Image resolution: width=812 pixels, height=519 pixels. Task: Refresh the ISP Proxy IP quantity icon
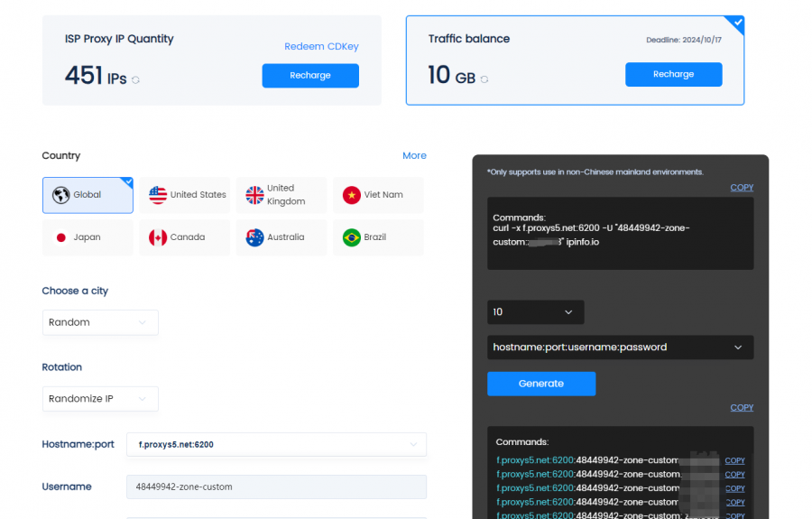click(135, 79)
